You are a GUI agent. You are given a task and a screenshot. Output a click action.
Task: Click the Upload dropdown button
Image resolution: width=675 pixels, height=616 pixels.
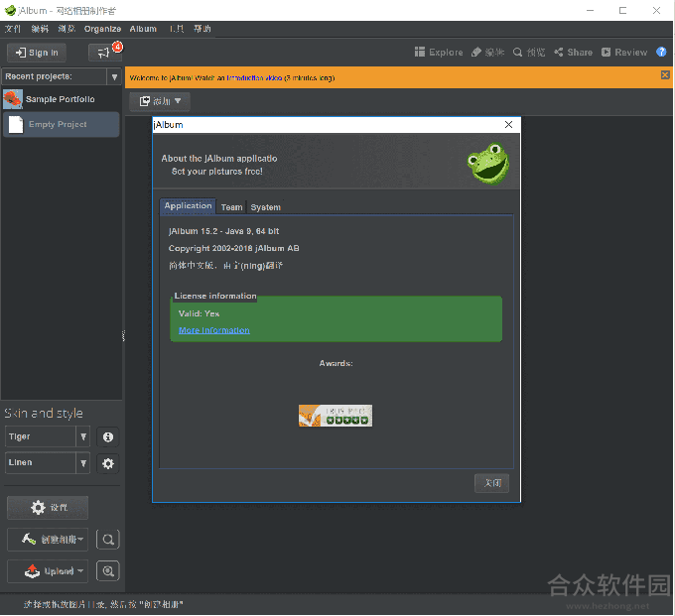48,571
